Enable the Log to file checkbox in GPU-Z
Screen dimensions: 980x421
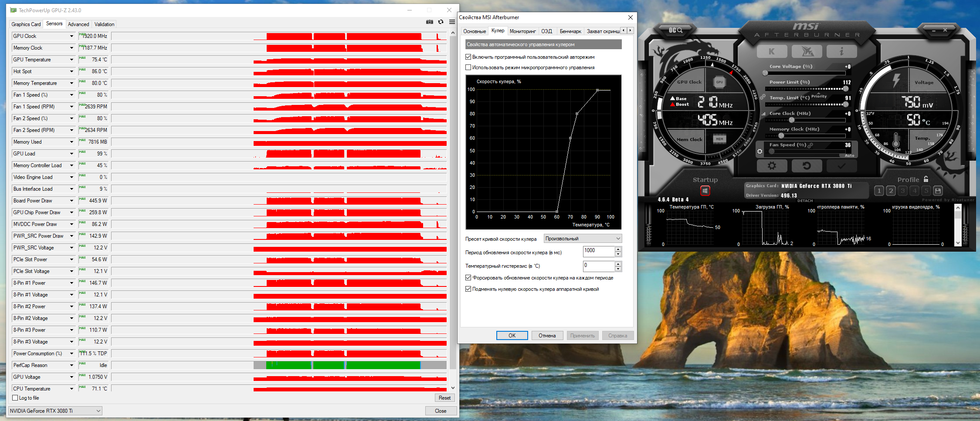pos(15,398)
